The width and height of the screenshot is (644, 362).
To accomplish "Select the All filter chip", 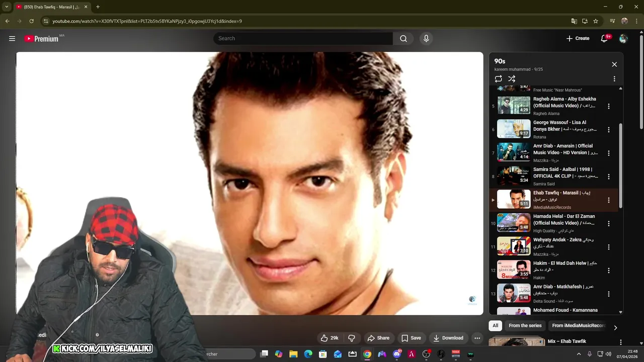I will click(x=495, y=325).
